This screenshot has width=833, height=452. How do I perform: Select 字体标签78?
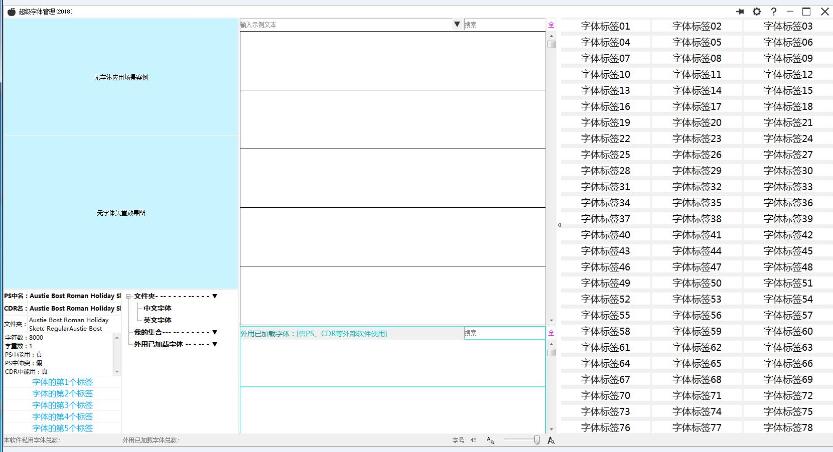788,428
